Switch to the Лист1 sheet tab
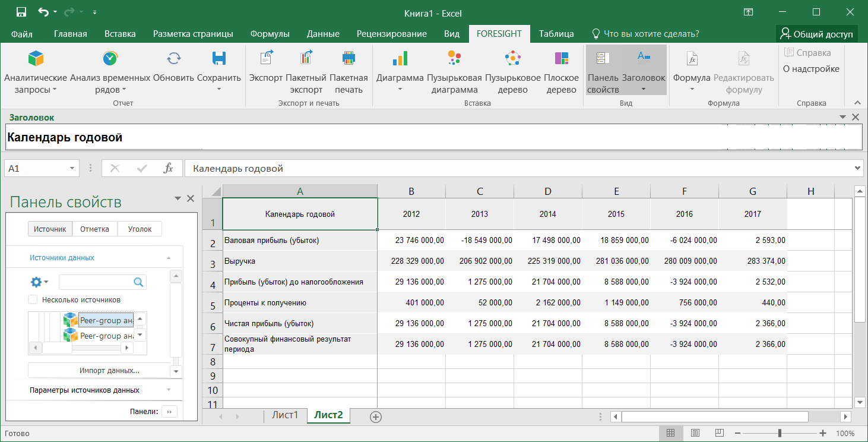Image resolution: width=868 pixels, height=442 pixels. [285, 415]
